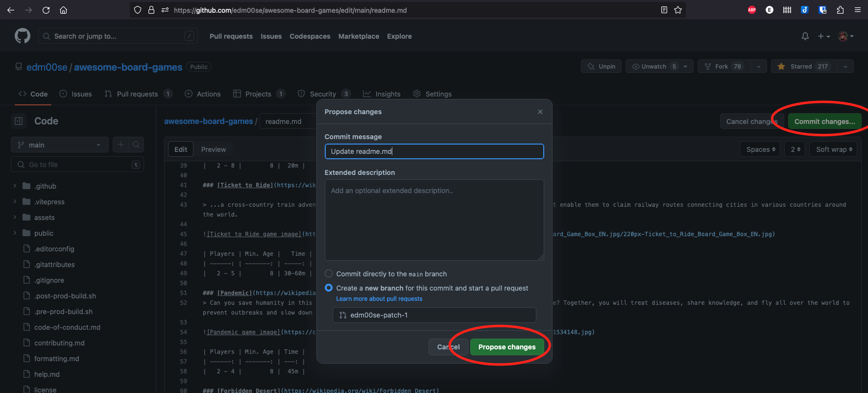Click the Propose changes button
868x393 pixels.
506,347
